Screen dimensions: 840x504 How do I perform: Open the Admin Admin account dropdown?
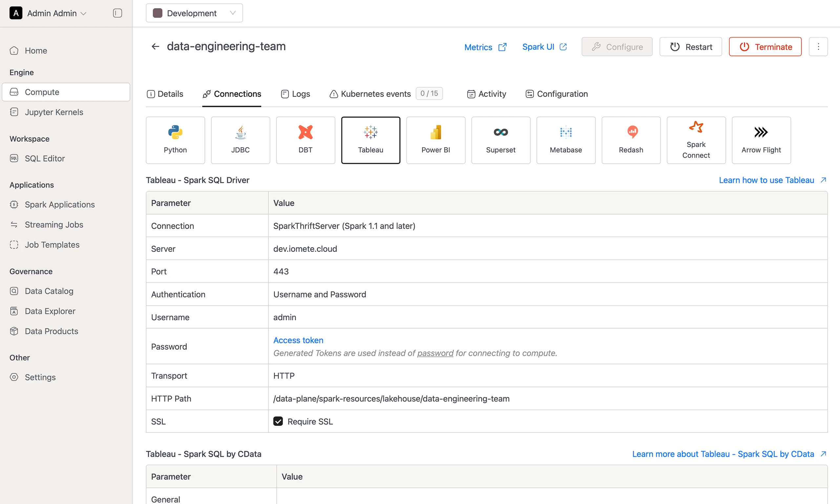pos(48,13)
